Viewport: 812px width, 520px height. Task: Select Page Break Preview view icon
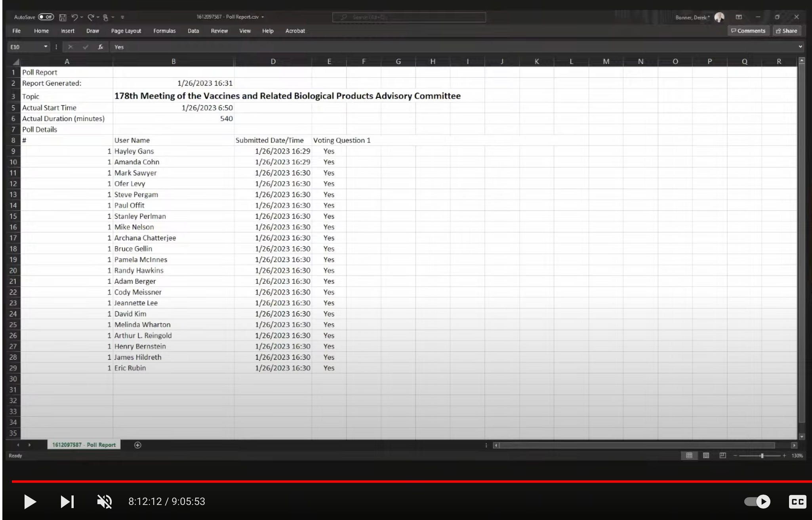click(x=722, y=455)
